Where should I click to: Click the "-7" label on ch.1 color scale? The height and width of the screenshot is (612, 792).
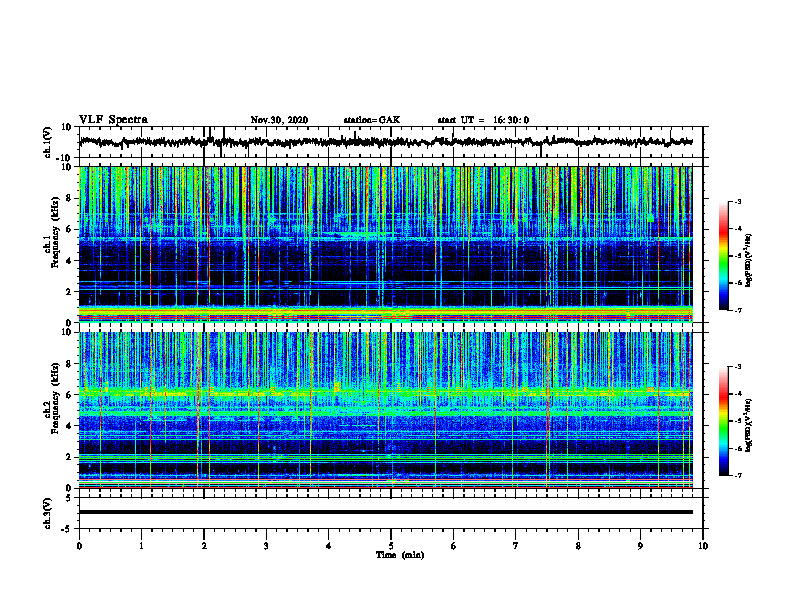737,310
